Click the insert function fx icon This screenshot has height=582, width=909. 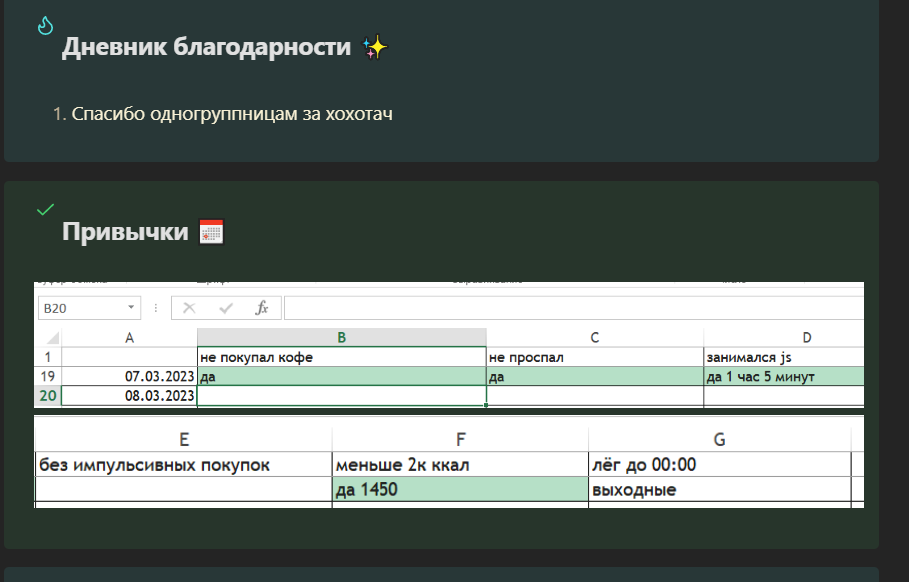click(262, 308)
